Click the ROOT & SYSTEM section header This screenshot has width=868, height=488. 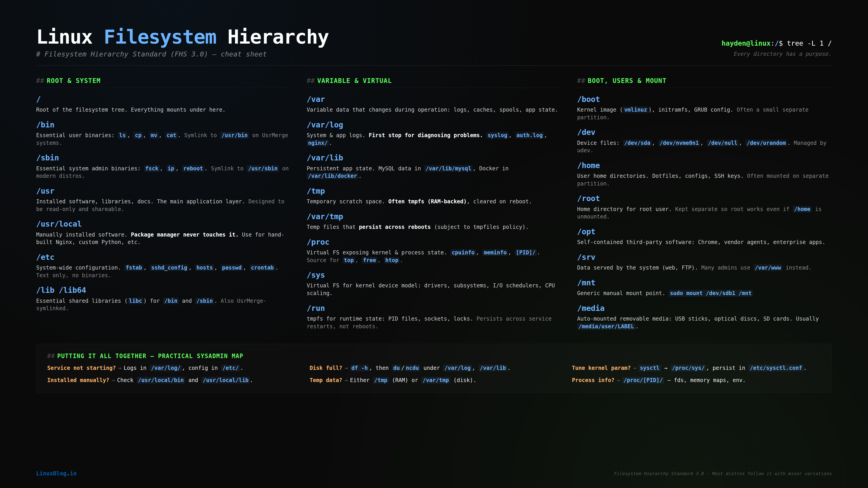pyautogui.click(x=73, y=80)
